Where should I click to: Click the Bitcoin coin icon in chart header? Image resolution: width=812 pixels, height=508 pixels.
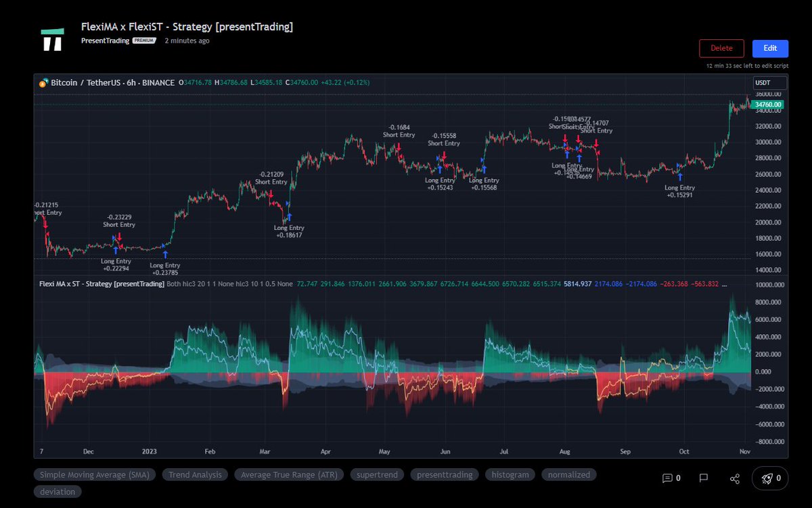coord(43,83)
